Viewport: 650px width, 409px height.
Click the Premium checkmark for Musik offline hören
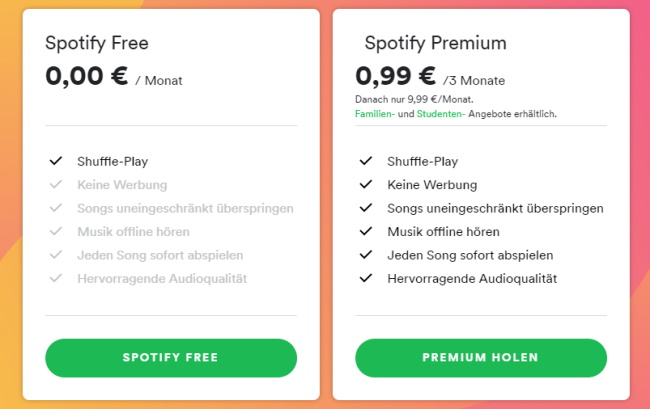coord(366,231)
